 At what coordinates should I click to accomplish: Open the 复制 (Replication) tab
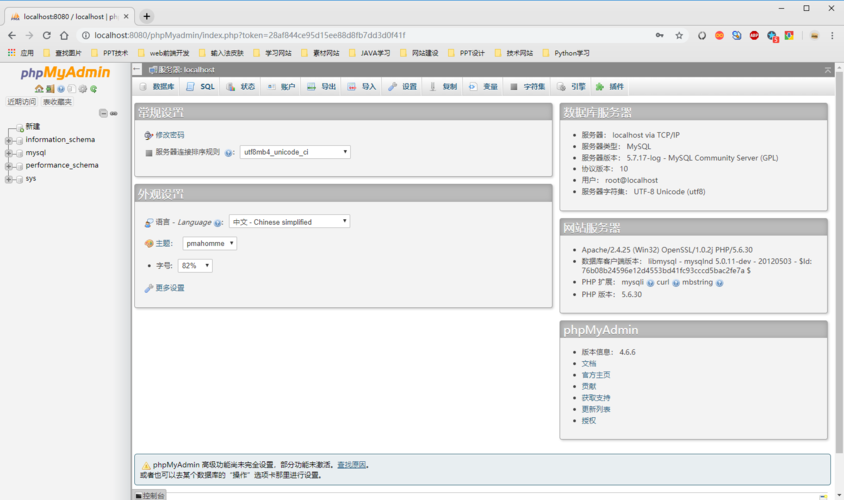pos(443,87)
